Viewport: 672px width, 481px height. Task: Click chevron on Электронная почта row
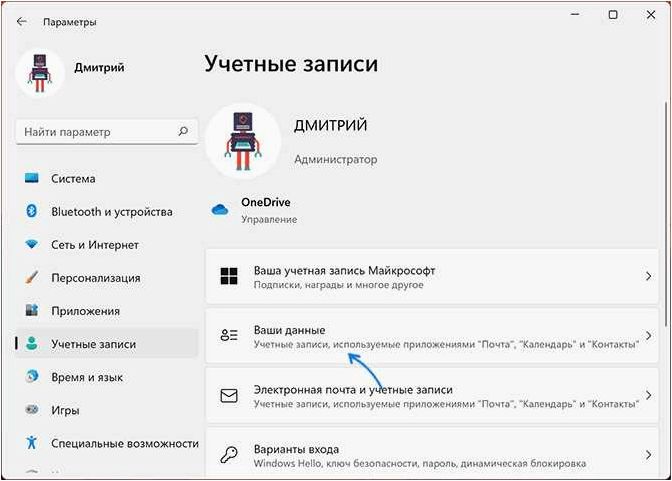coord(648,395)
